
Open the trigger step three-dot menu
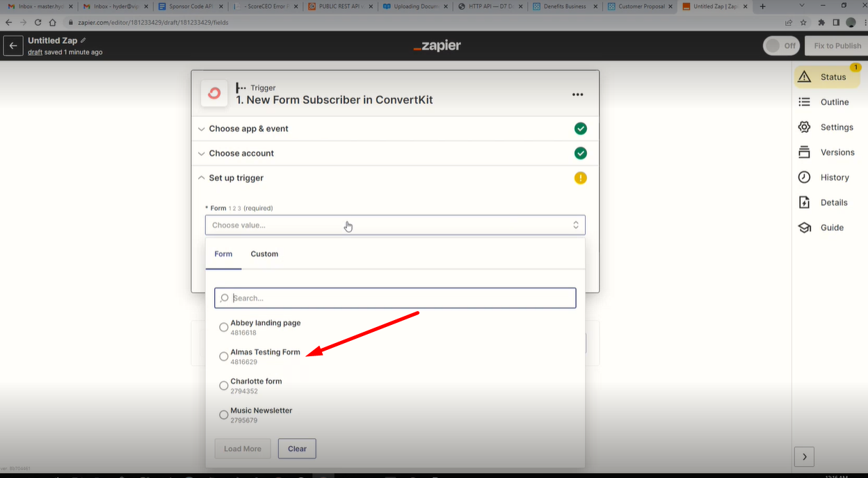tap(577, 95)
